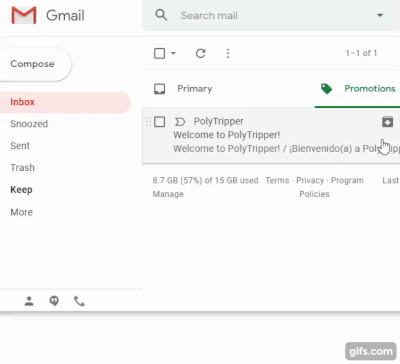The image size is (400, 364).
Task: Open the Hangouts contacts person icon
Action: (x=29, y=301)
